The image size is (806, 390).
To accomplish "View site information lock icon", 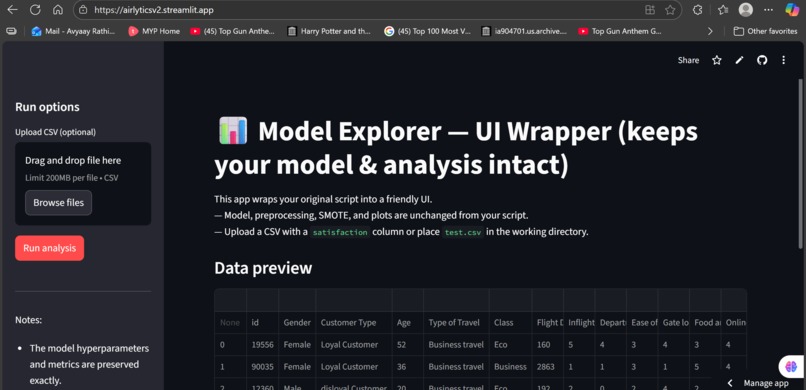I will tap(84, 10).
